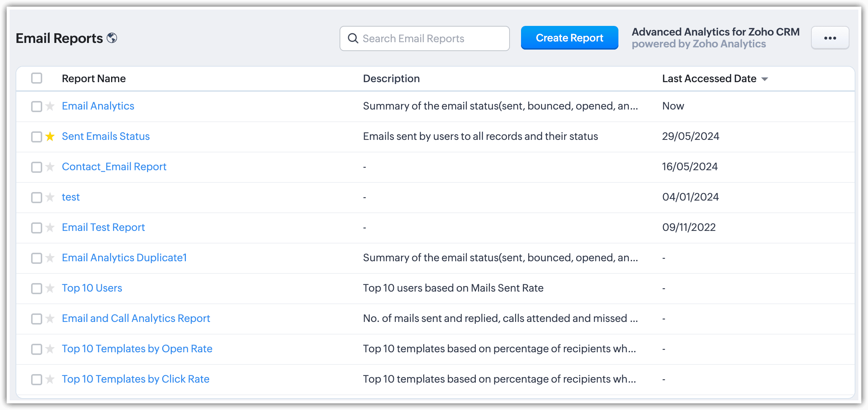Viewport: 868px width, 410px height.
Task: Select the test report checkbox
Action: [x=37, y=197]
